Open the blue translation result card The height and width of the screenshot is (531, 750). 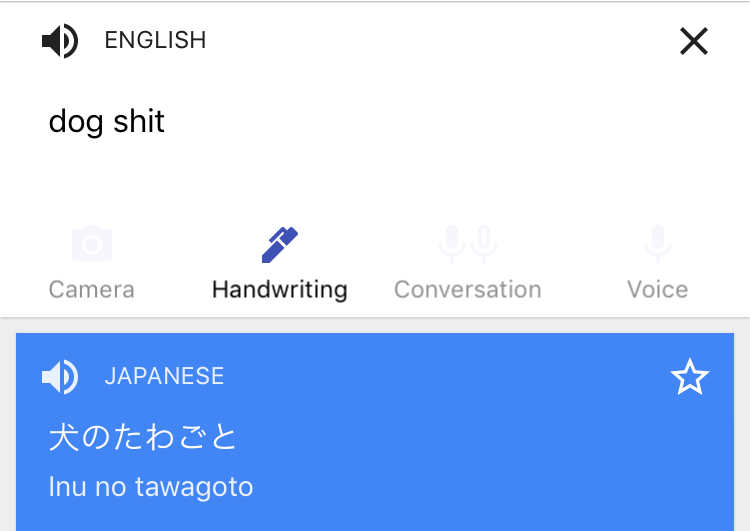click(375, 432)
